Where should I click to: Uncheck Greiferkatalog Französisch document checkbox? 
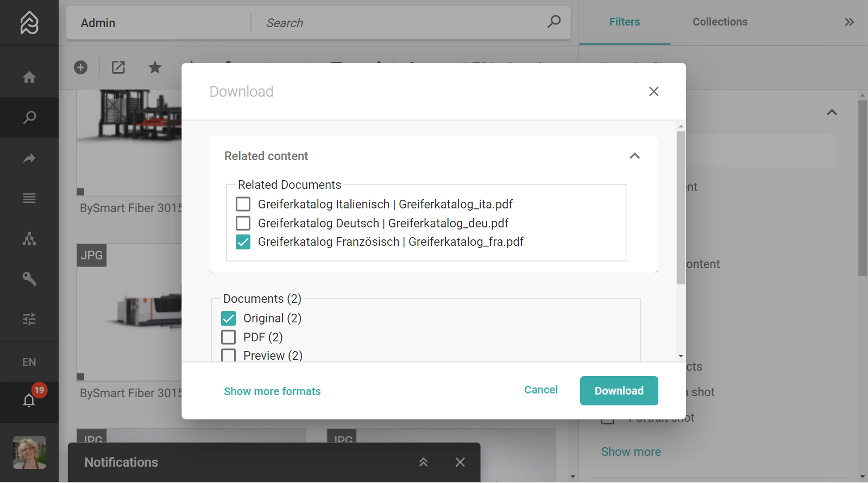pos(243,242)
